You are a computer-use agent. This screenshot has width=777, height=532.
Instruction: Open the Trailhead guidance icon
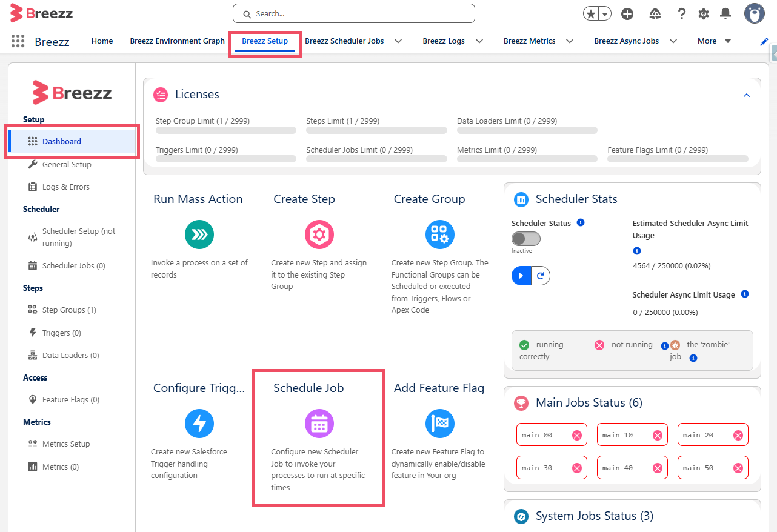click(x=655, y=14)
